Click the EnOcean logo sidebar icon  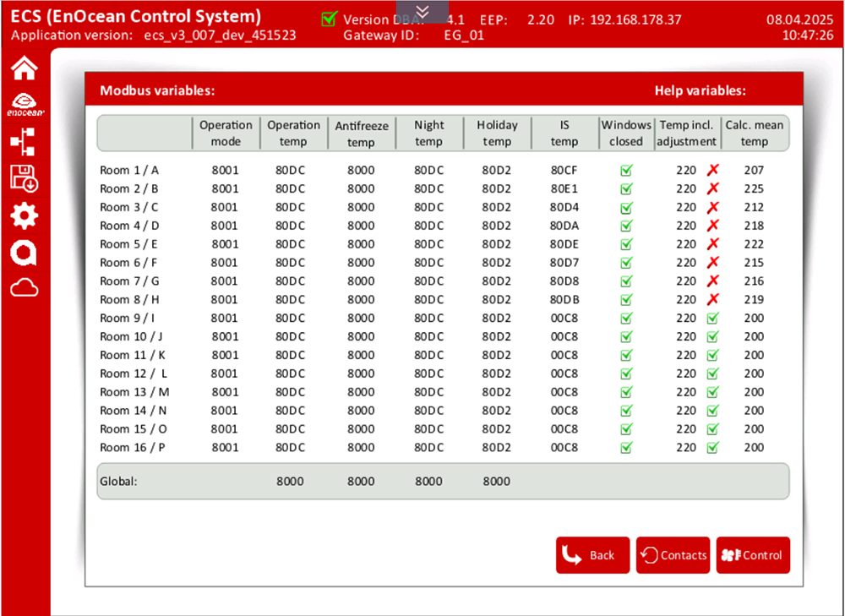pos(25,104)
